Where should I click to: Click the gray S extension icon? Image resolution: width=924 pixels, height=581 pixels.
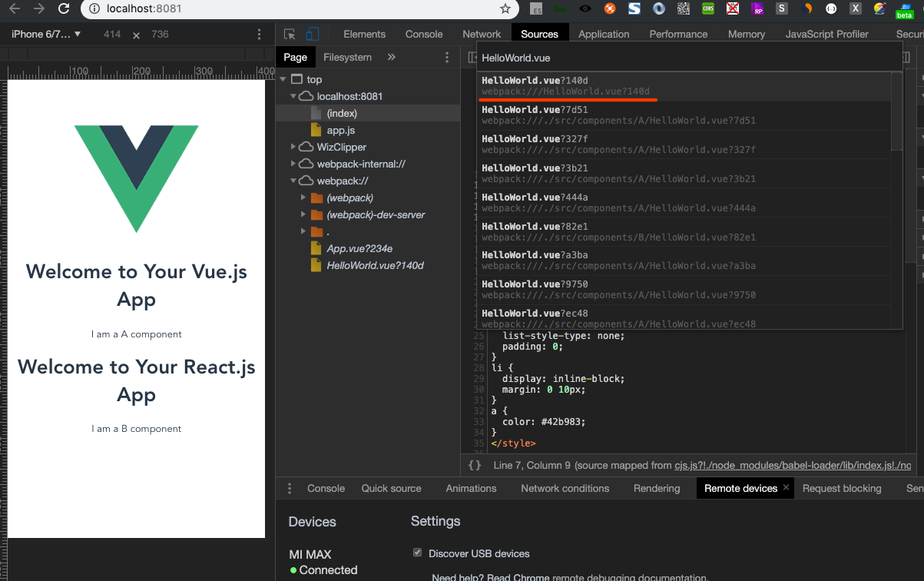pyautogui.click(x=782, y=9)
